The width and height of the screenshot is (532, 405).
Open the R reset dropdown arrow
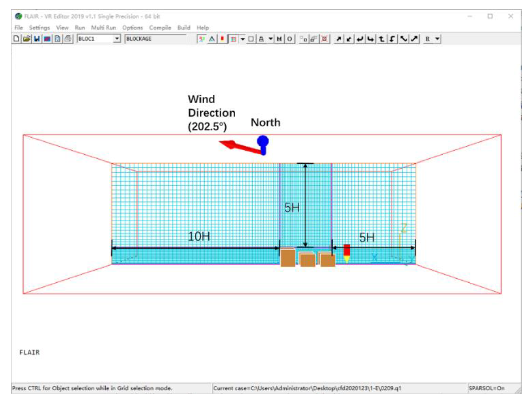click(x=437, y=39)
